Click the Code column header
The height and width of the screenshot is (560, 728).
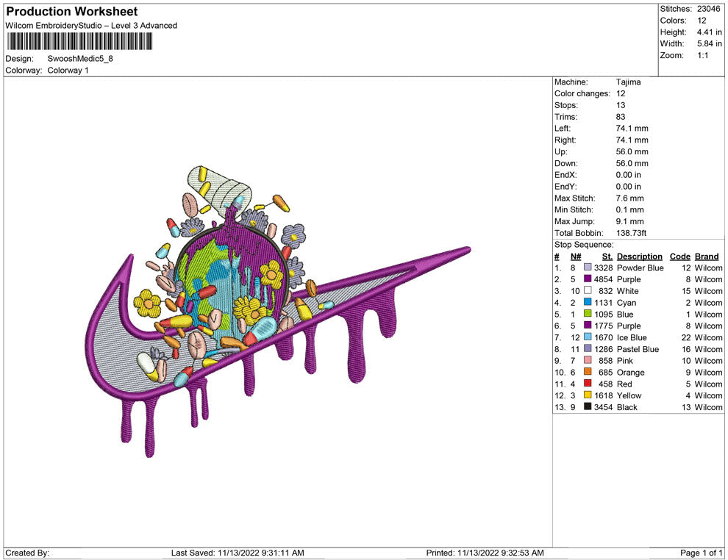click(679, 256)
